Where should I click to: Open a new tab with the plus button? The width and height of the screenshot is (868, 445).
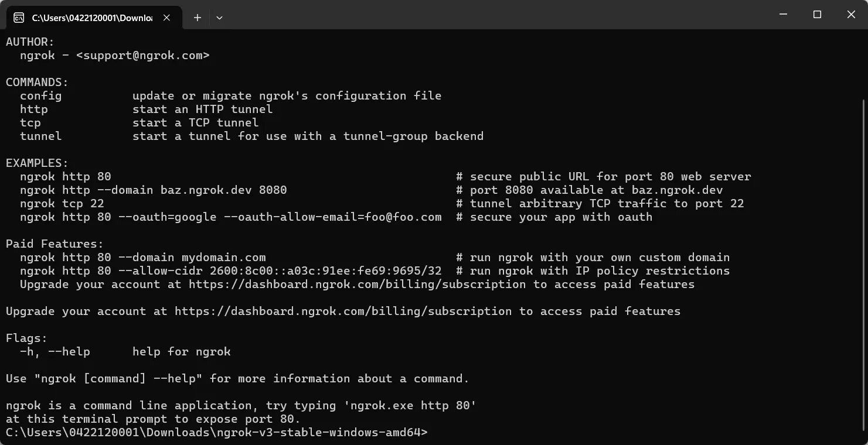pos(198,18)
